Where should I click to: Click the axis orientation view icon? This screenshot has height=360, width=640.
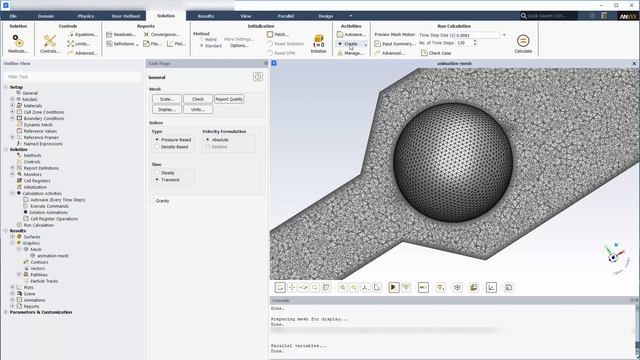click(366, 288)
